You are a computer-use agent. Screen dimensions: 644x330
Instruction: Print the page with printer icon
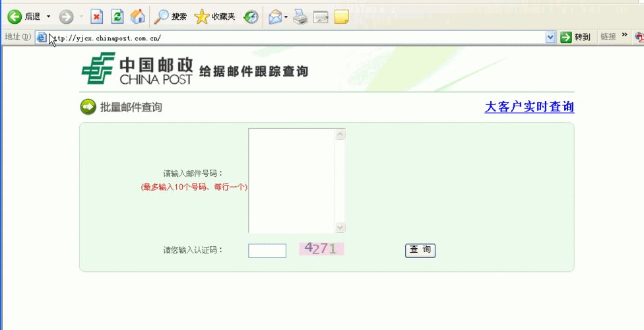point(300,17)
